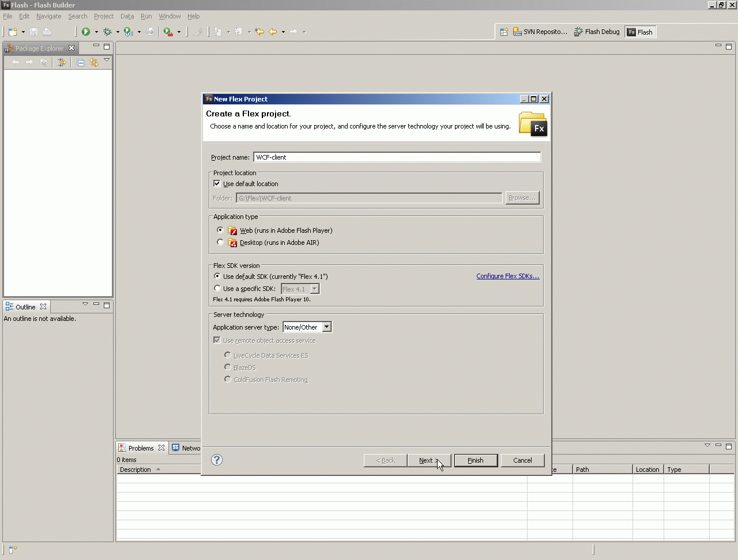The width and height of the screenshot is (738, 560).
Task: Toggle the Use default location checkbox
Action: pyautogui.click(x=217, y=183)
